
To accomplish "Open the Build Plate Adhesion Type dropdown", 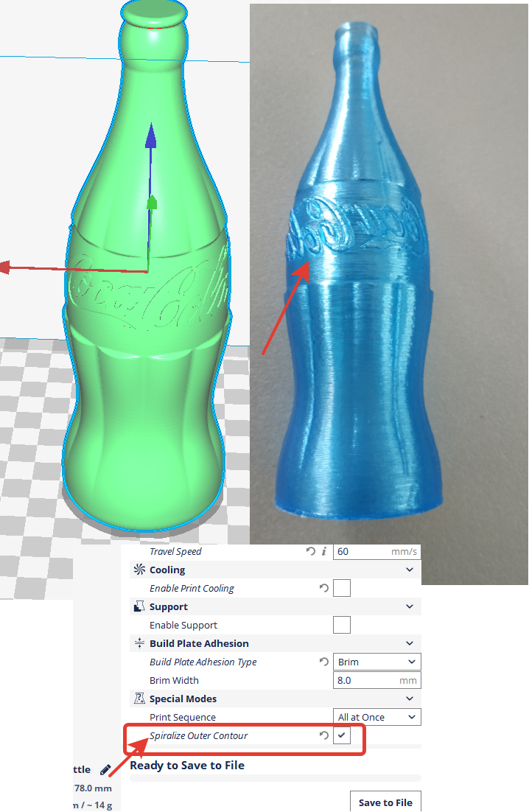I will point(376,662).
